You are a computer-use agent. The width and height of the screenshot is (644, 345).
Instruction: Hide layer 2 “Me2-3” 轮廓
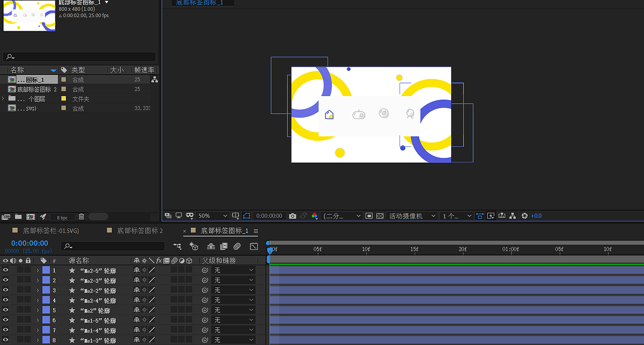pos(6,280)
